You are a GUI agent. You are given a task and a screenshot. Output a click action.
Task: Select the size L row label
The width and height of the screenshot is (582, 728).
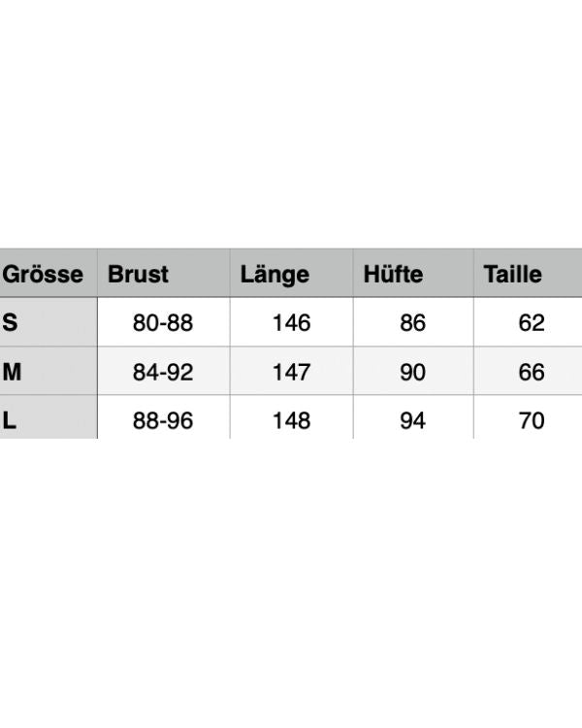point(10,420)
